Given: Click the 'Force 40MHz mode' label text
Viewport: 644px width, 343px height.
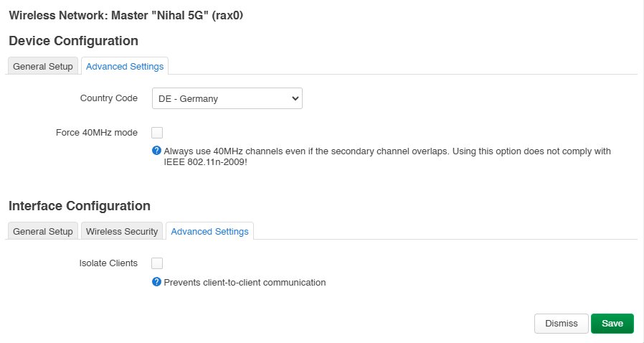Looking at the screenshot, I should [x=97, y=133].
